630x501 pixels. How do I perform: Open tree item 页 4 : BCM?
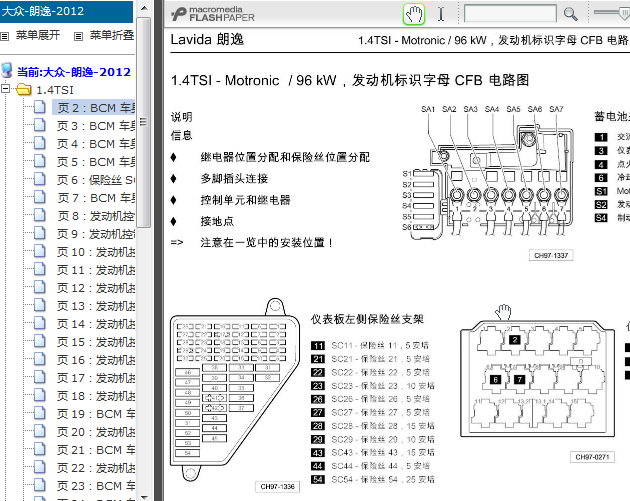[96, 144]
